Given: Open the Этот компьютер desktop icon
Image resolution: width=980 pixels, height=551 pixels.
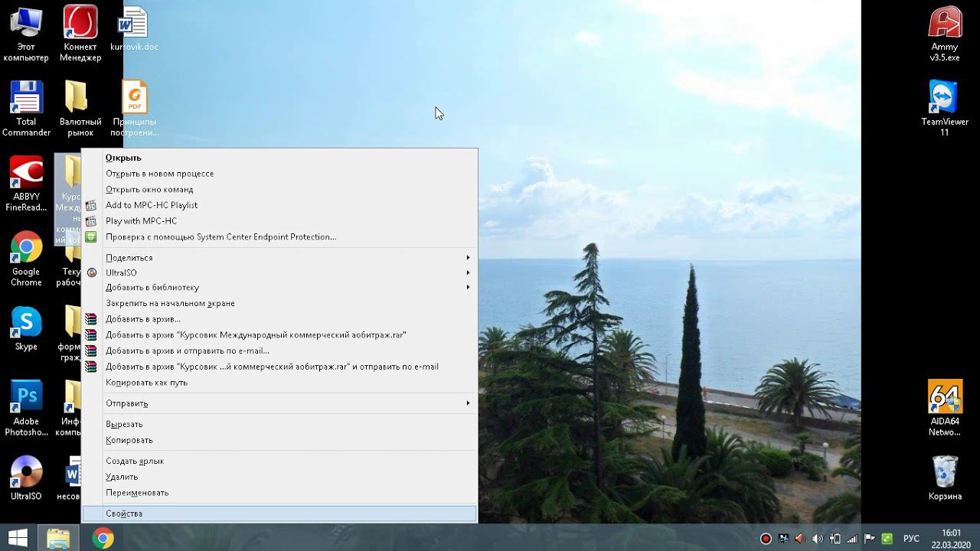Looking at the screenshot, I should 26,34.
